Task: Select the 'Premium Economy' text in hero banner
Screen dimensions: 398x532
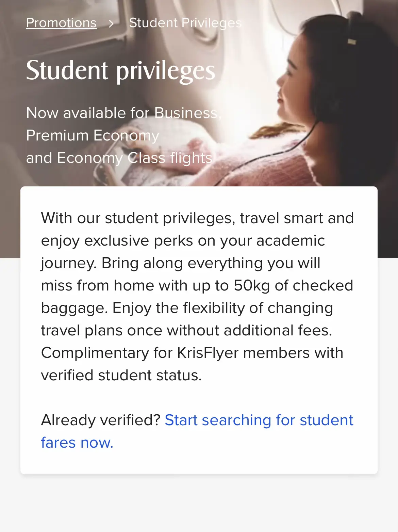Action: (93, 135)
